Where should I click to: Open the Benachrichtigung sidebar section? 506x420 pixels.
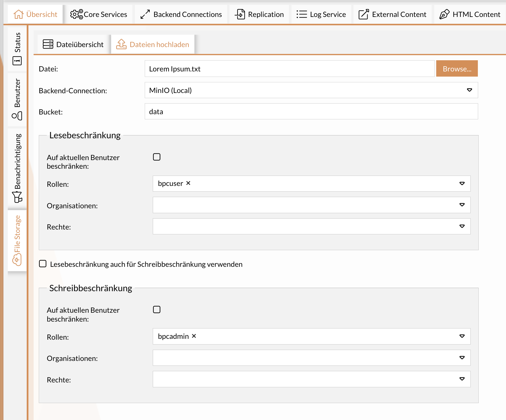click(x=17, y=168)
